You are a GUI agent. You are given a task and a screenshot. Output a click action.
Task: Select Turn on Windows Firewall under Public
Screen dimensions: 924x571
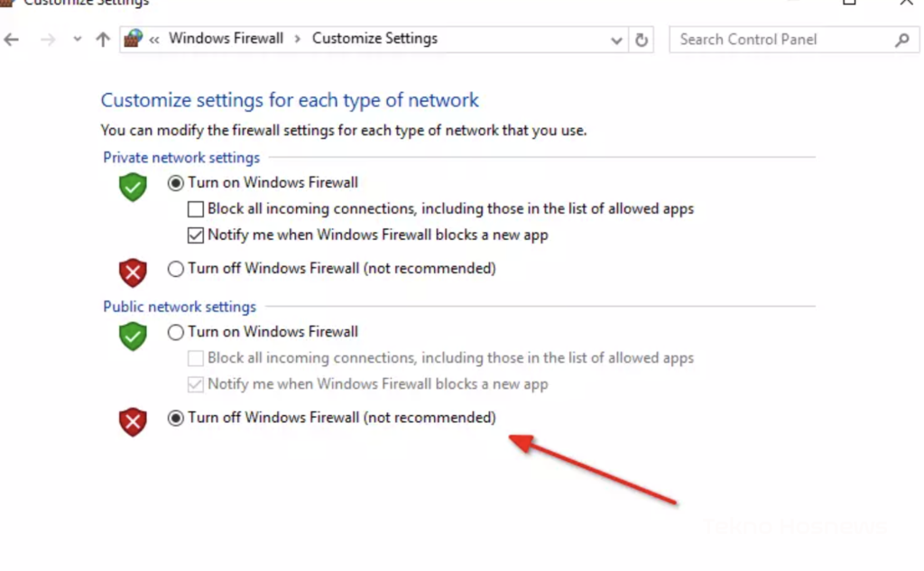[x=175, y=332]
